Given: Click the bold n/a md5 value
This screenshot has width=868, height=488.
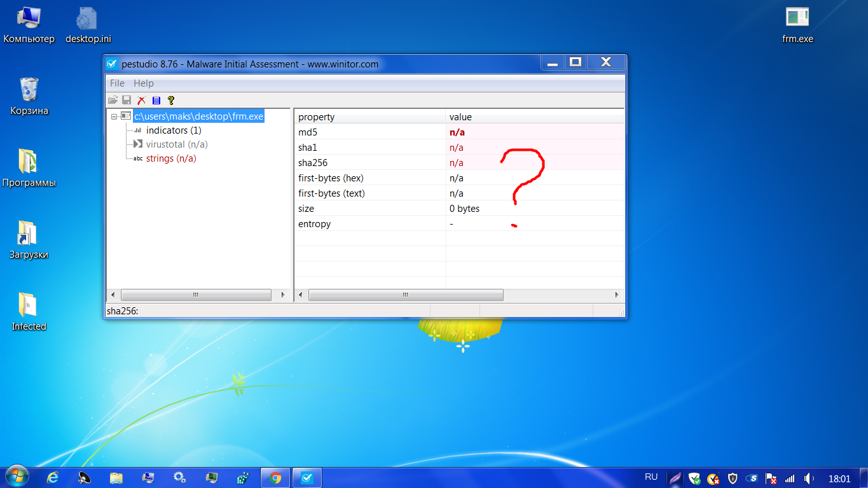Looking at the screenshot, I should 457,132.
